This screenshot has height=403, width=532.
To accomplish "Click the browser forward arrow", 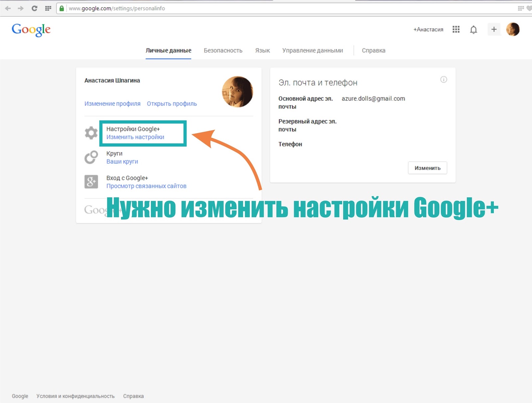I will click(21, 8).
